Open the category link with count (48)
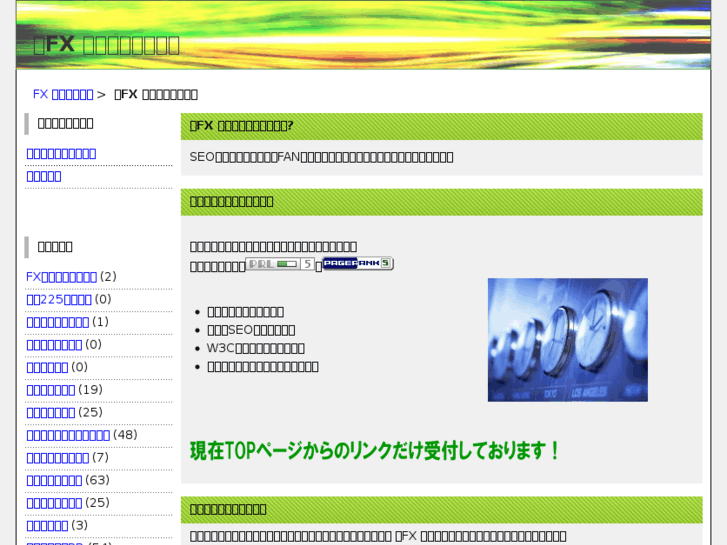The image size is (727, 545). coord(68,435)
